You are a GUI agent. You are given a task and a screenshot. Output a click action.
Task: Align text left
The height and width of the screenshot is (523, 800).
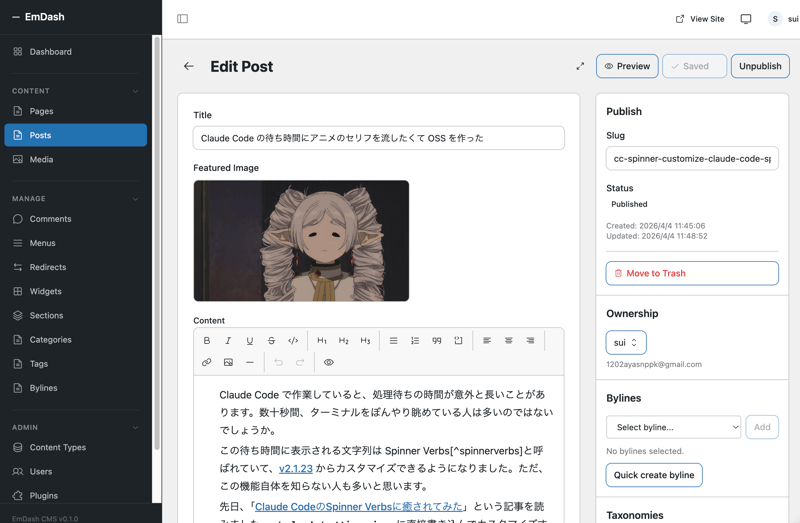[x=487, y=340]
